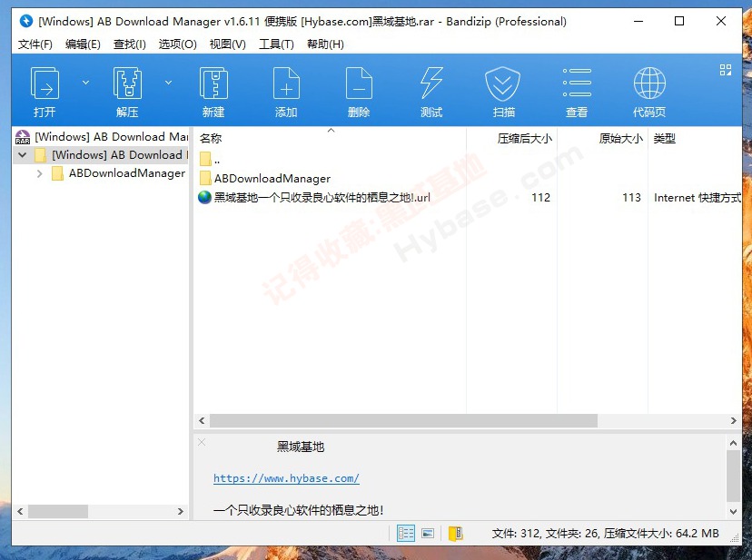The image size is (752, 560).
Task: Click the Bandizip app icon in title bar
Action: 26,21
